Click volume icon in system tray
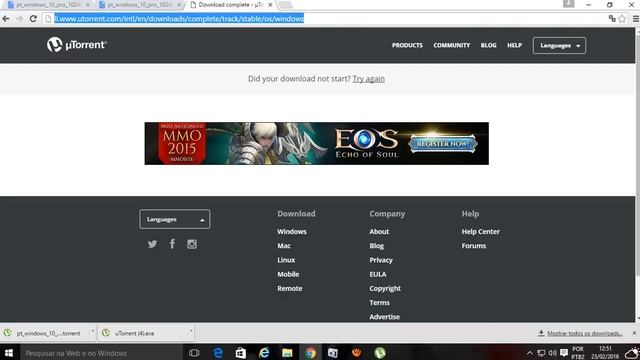The width and height of the screenshot is (640, 360). click(553, 353)
